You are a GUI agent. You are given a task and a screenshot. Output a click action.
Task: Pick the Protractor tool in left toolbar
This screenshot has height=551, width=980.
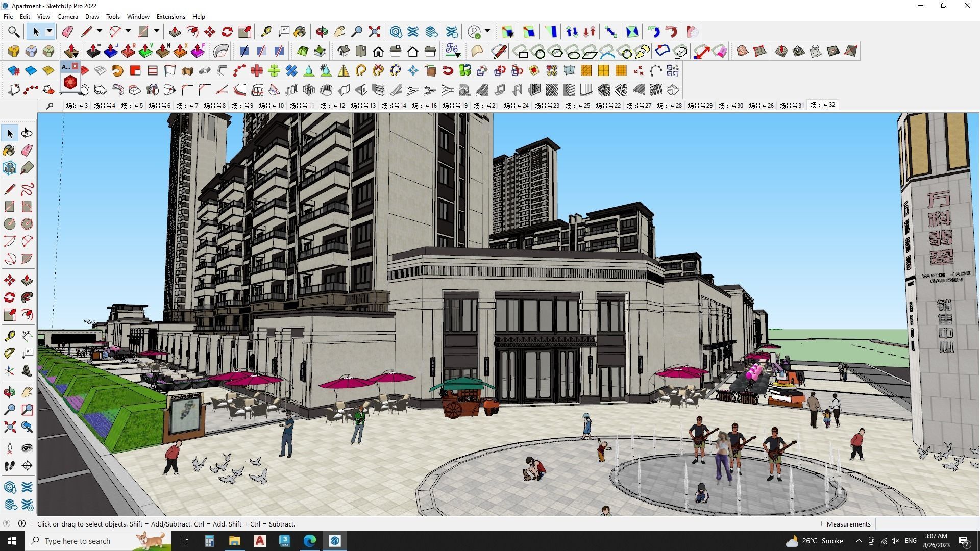[x=10, y=353]
